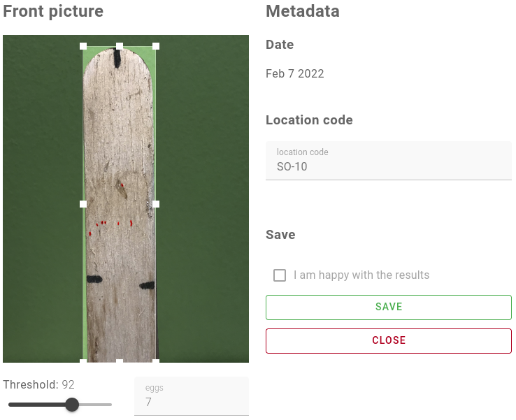Focus the location code field containing SO-10
Viewport: 516px width, 420px height.
point(388,167)
